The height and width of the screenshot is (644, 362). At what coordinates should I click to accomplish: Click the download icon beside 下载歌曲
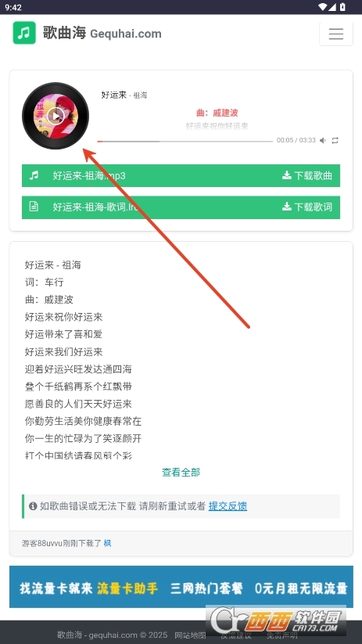pos(286,175)
